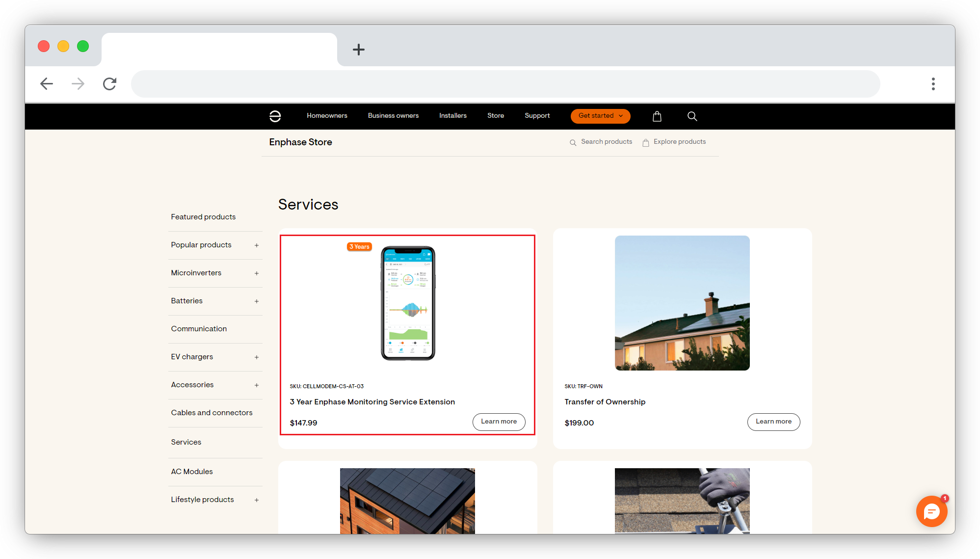Screen dimensions: 980x559
Task: Expand the EV chargers category
Action: pyautogui.click(x=256, y=357)
